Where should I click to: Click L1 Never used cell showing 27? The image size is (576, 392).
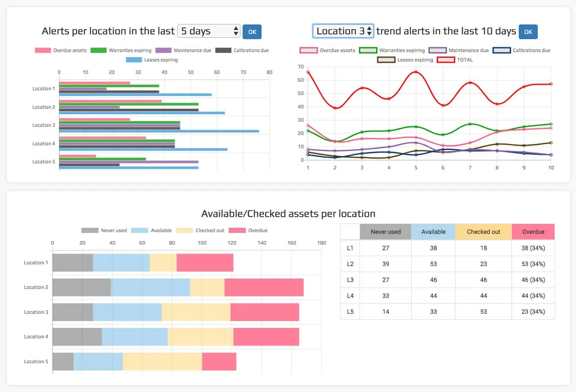[x=386, y=248]
